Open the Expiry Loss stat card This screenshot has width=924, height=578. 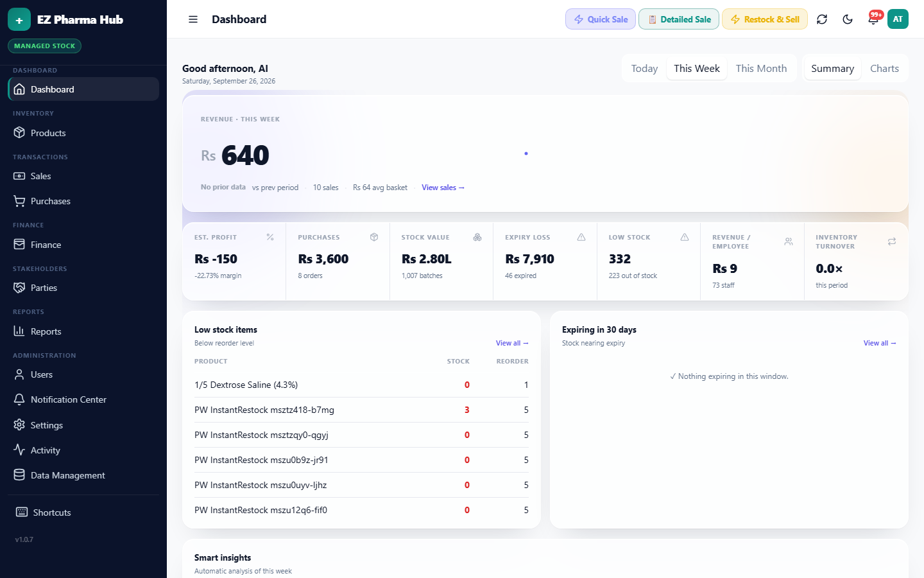click(x=545, y=261)
